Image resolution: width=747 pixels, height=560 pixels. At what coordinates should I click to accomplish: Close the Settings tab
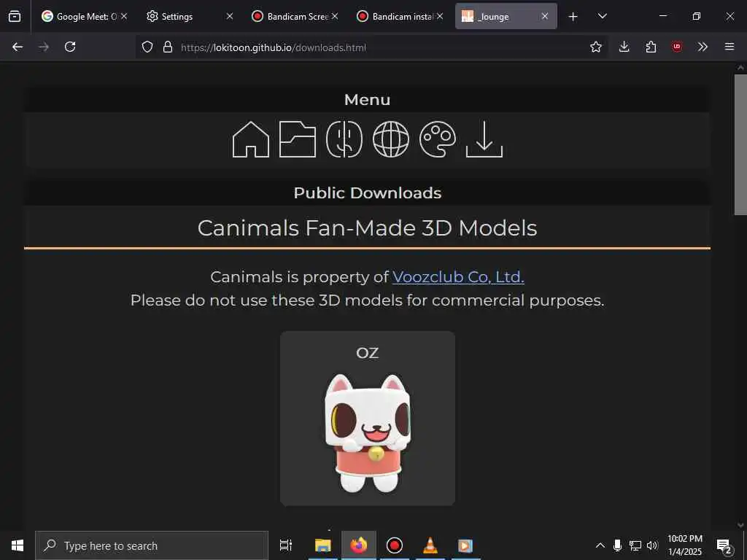coord(230,16)
